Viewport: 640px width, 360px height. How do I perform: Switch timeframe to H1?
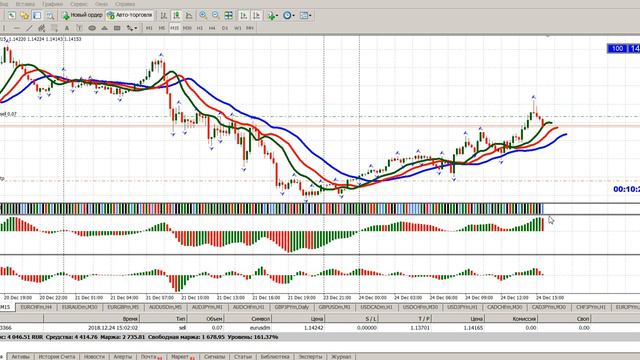click(x=200, y=28)
